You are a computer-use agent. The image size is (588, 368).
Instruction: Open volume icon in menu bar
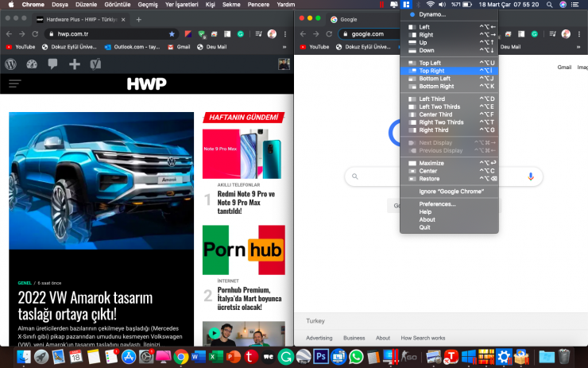pyautogui.click(x=442, y=5)
